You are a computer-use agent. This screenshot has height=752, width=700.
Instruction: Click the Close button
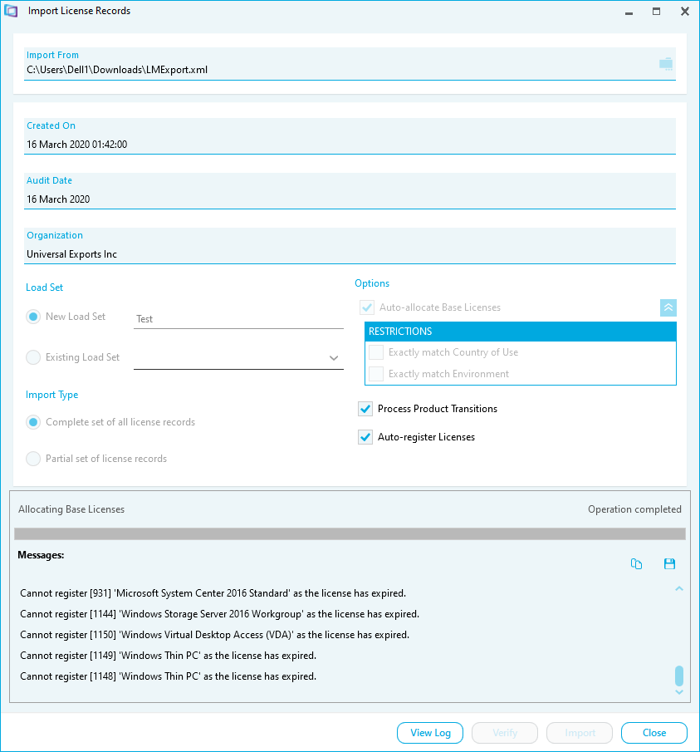[654, 733]
